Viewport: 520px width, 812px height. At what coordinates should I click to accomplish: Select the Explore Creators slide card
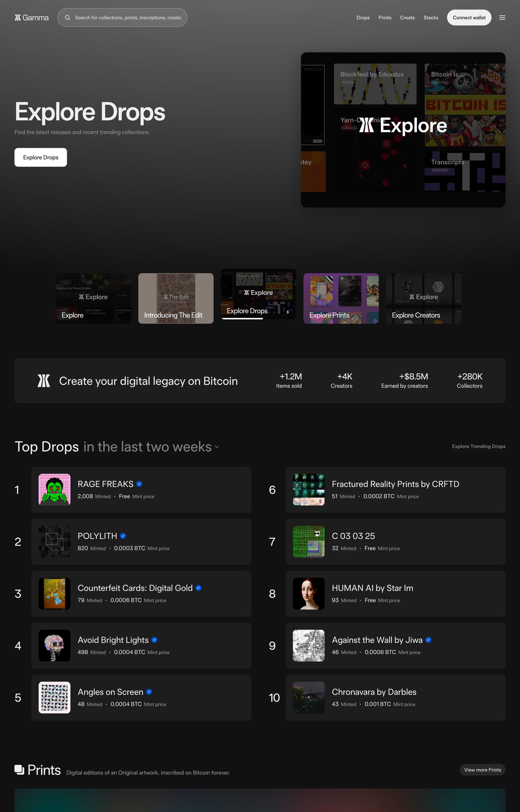point(423,298)
